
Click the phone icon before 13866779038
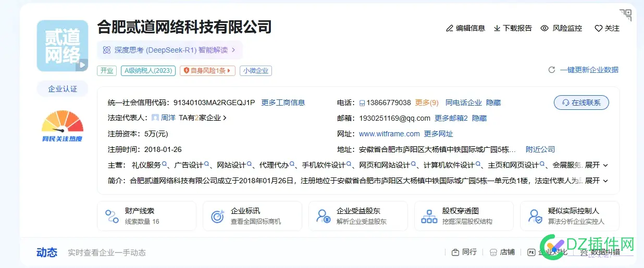point(362,103)
